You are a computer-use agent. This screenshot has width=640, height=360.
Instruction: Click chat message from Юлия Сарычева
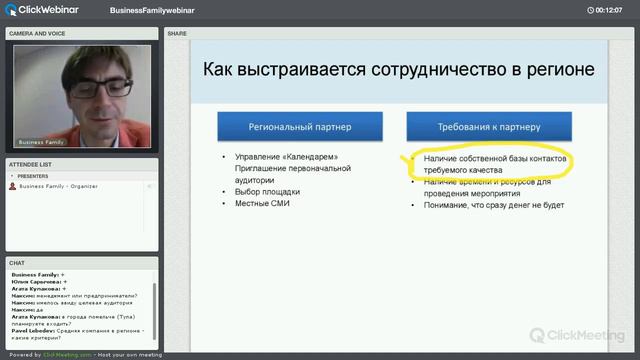(x=39, y=282)
